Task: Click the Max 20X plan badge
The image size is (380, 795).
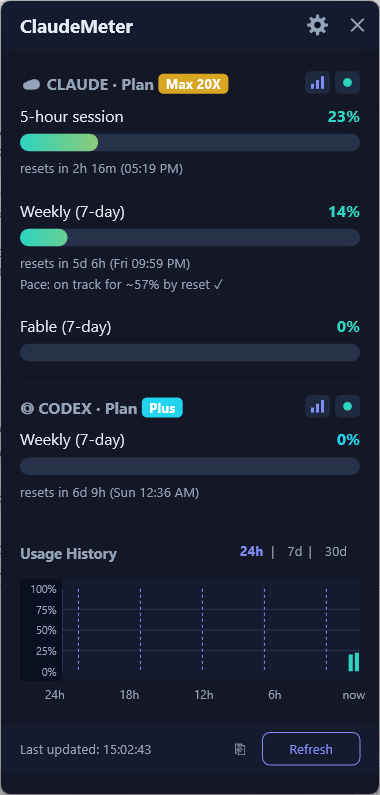Action: point(193,84)
